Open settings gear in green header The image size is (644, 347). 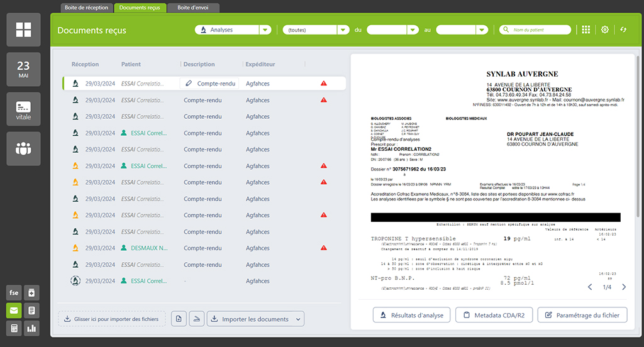point(605,30)
